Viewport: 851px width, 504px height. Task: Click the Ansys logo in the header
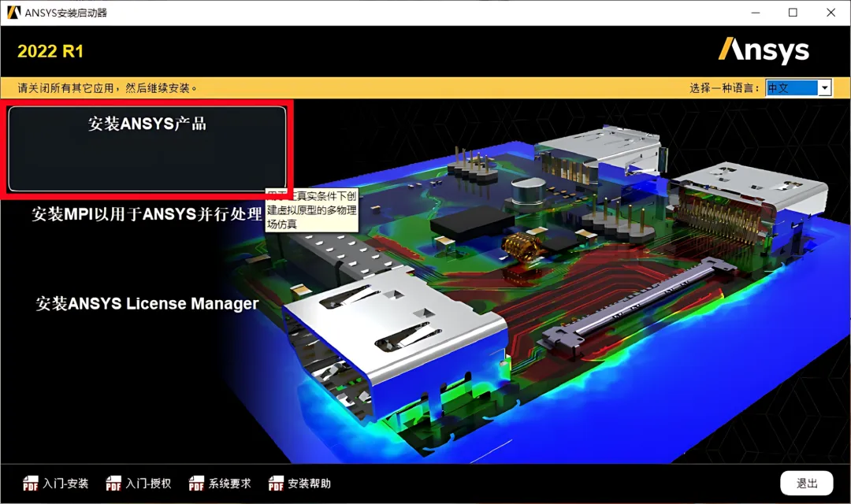coord(764,50)
